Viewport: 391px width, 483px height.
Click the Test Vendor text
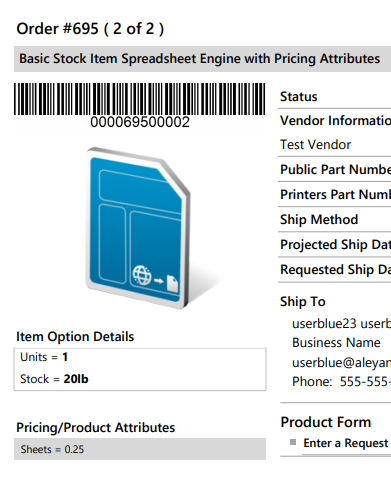pyautogui.click(x=315, y=145)
